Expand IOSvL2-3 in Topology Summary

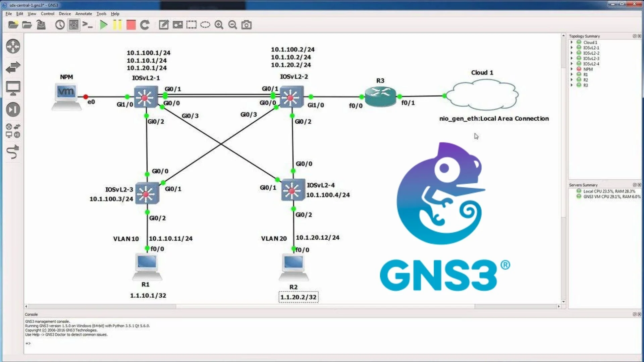[572, 58]
